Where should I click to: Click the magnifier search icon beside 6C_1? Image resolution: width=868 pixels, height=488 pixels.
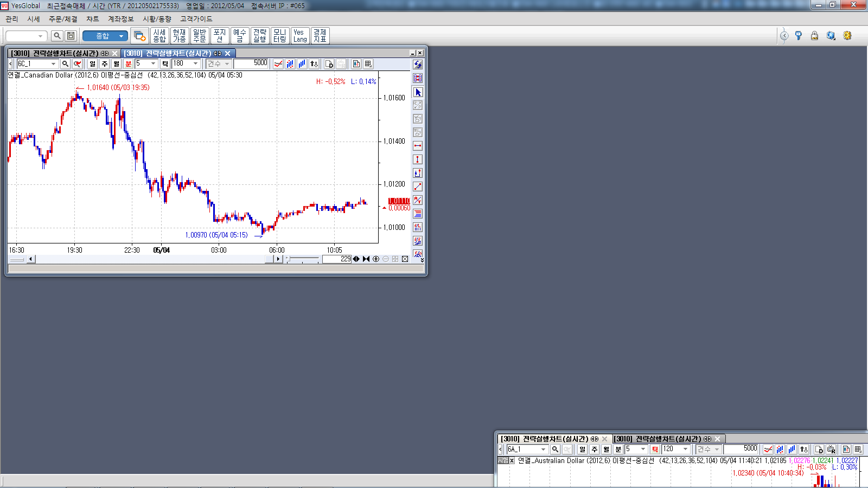coord(66,64)
